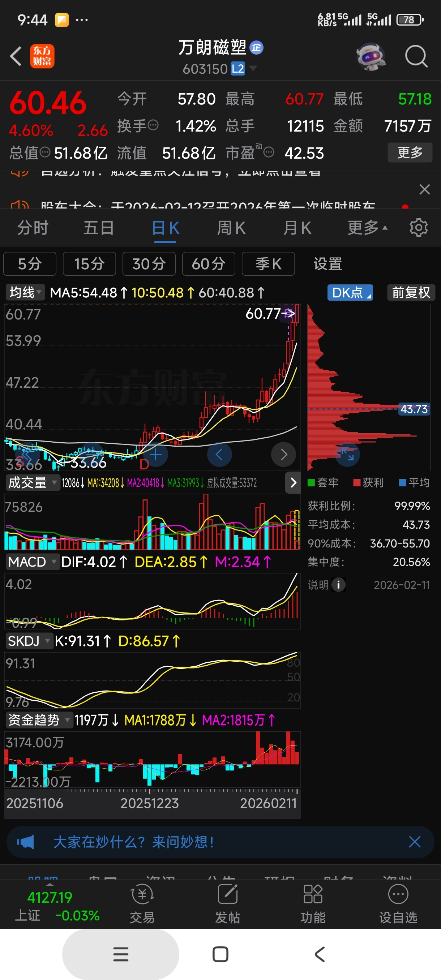441x980 pixels.
Task: Tap the search magnifier icon
Action: pyautogui.click(x=416, y=57)
